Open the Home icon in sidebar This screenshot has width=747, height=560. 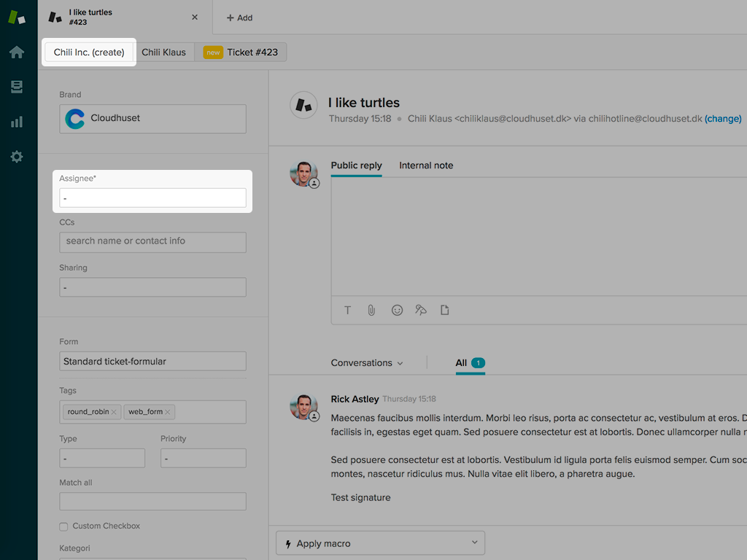click(x=16, y=52)
